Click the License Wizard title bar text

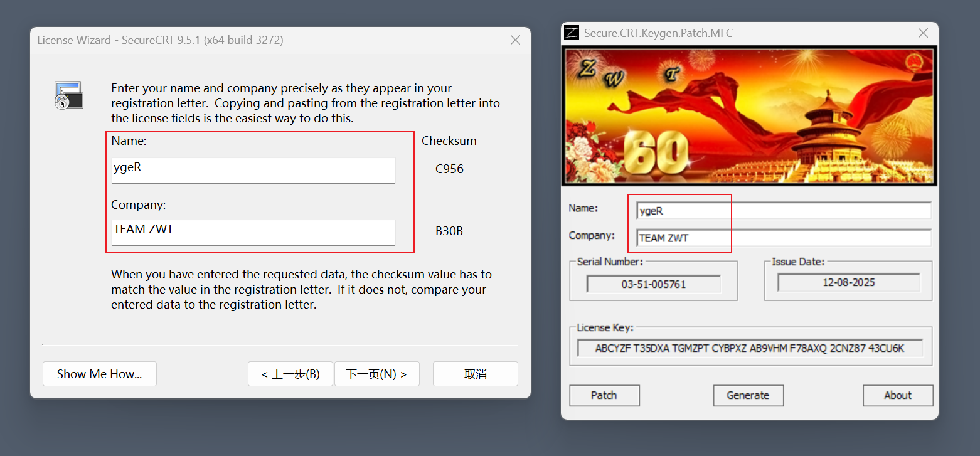[160, 40]
